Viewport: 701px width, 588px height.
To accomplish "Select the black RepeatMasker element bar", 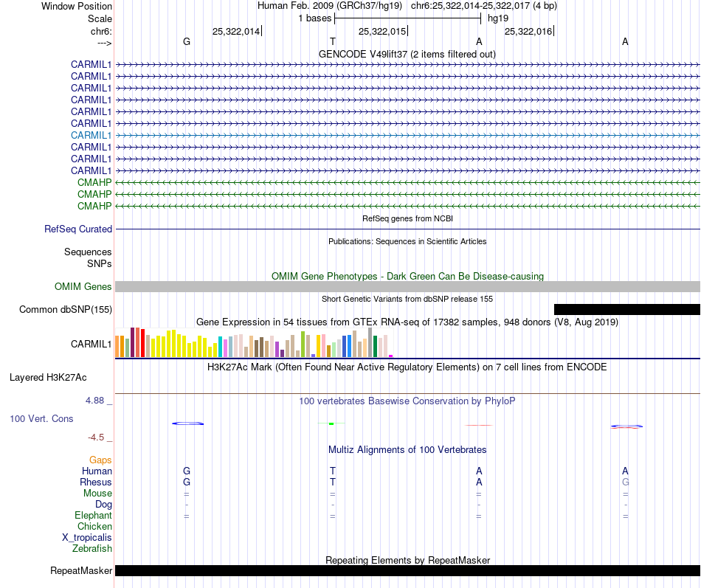I will [x=407, y=570].
